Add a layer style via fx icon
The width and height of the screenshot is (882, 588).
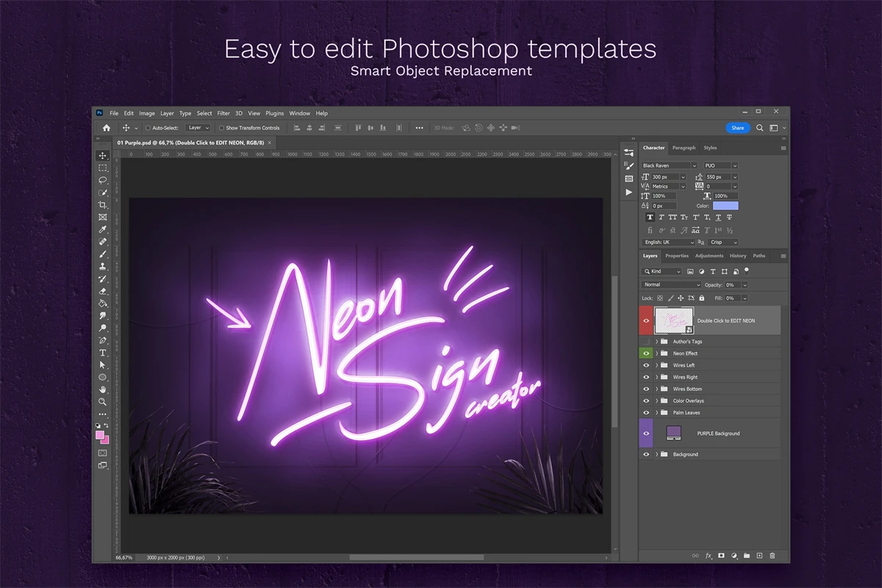click(709, 556)
